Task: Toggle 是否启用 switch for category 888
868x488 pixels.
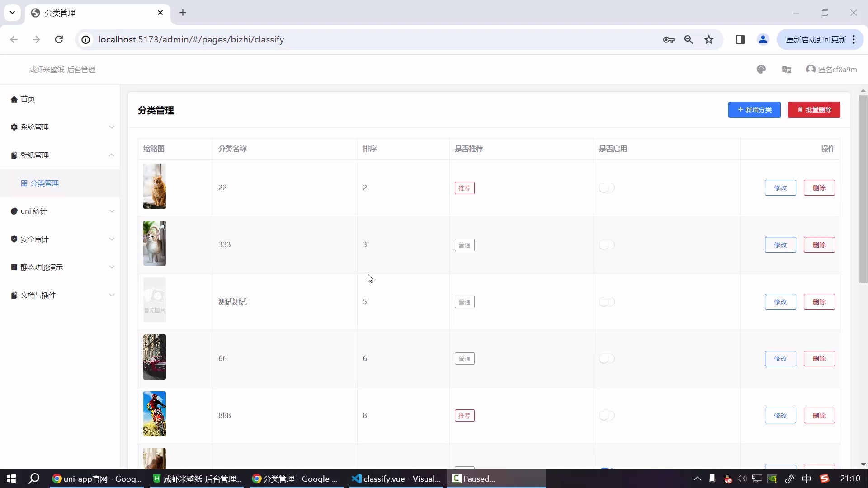Action: (607, 416)
